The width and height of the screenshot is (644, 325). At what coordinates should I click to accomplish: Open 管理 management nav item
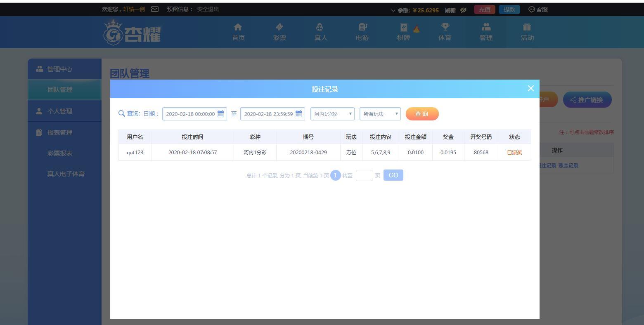[x=486, y=32]
